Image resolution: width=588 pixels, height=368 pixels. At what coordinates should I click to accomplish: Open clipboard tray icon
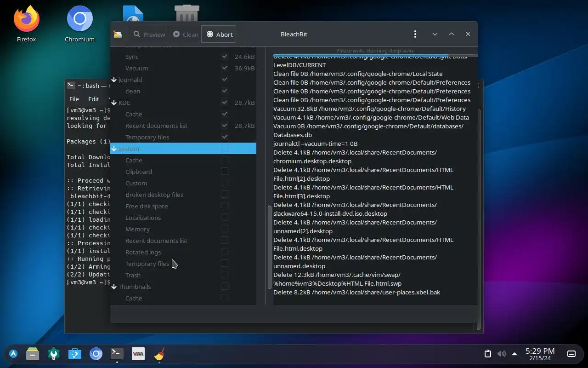pos(488,354)
